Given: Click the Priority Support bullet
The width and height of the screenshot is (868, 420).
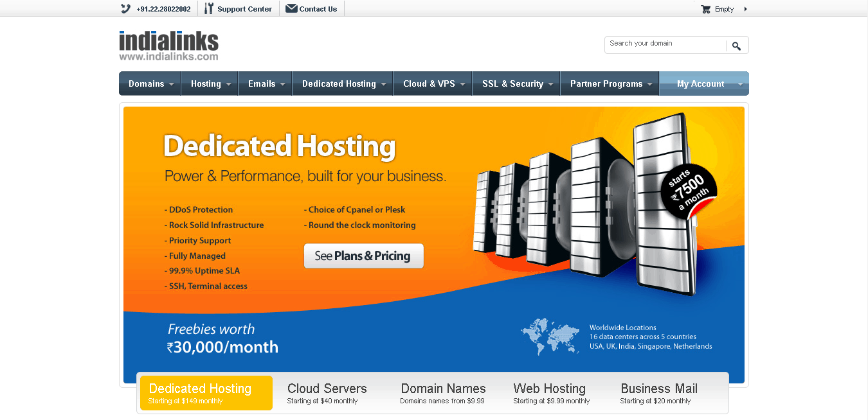Looking at the screenshot, I should [198, 240].
